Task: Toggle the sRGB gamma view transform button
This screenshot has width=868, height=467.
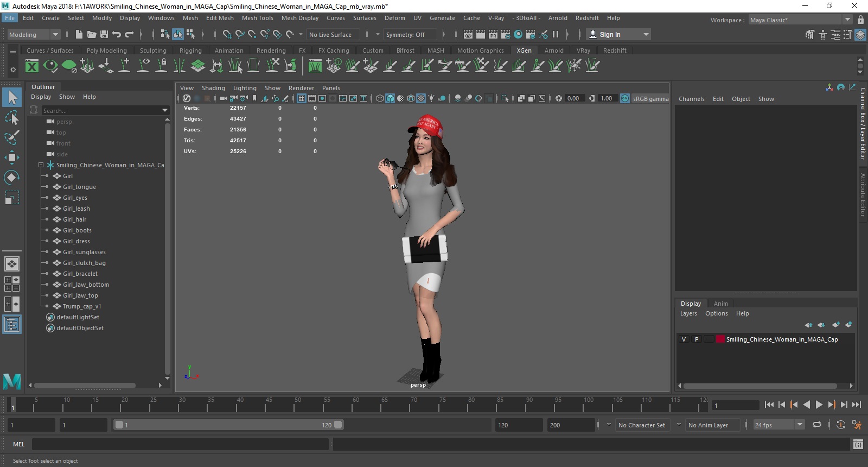Action: 625,98
